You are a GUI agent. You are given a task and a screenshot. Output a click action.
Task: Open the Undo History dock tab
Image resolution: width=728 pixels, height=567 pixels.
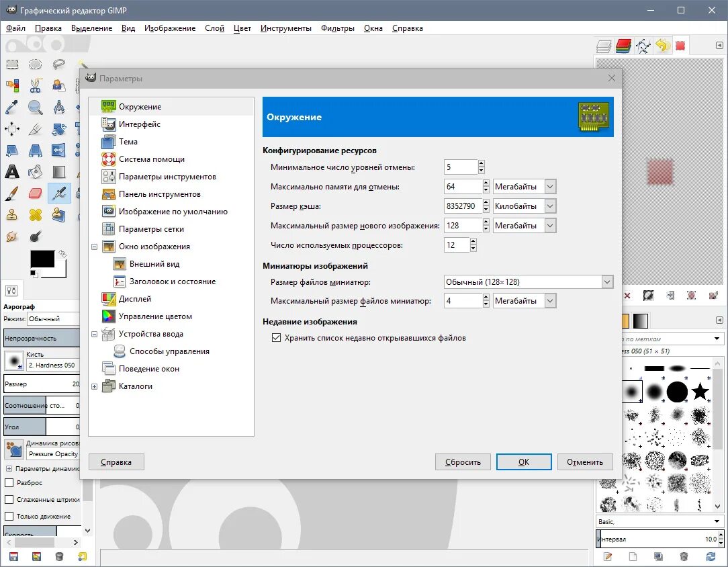663,46
